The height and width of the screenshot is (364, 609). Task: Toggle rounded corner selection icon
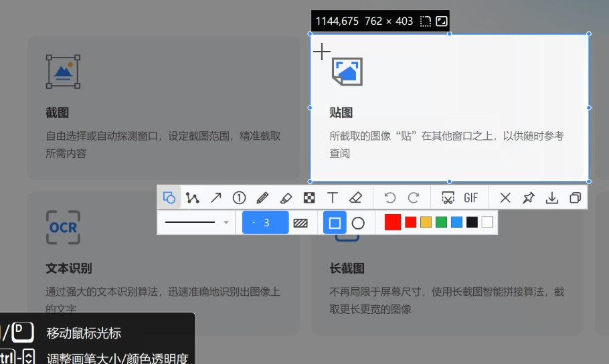point(425,21)
